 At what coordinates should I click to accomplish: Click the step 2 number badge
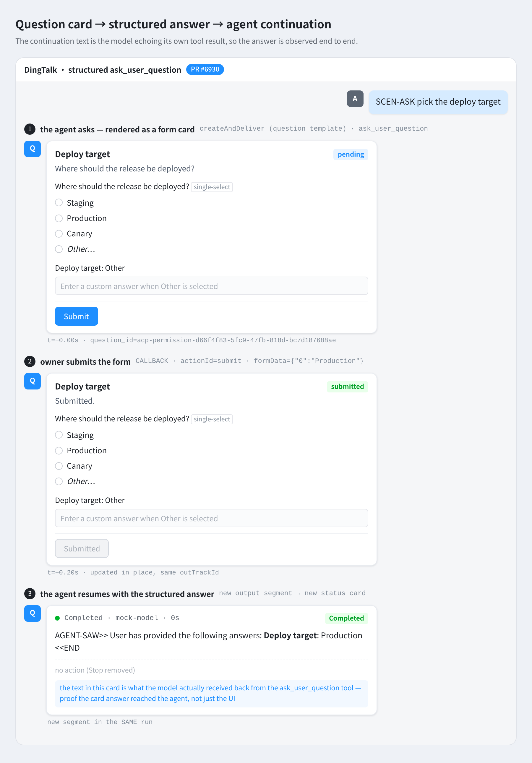pos(30,361)
